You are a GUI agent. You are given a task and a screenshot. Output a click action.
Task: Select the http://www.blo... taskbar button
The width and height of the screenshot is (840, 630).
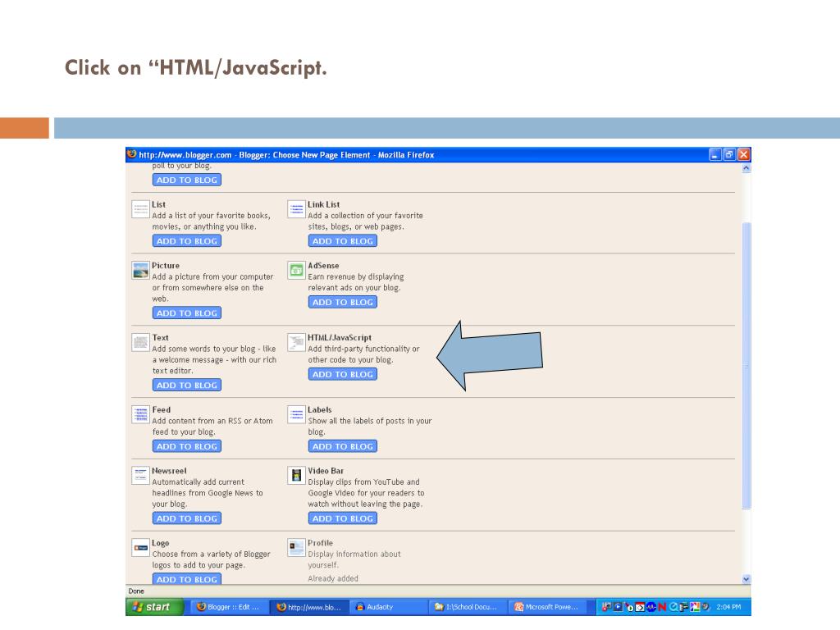(308, 607)
